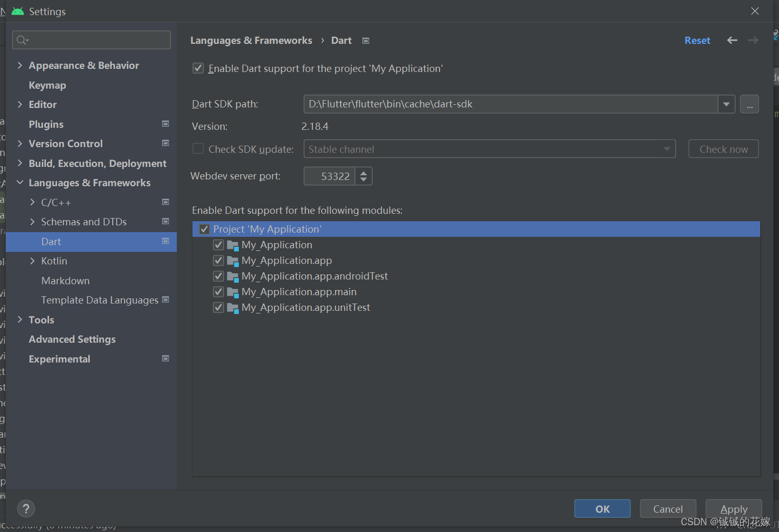The width and height of the screenshot is (779, 532).
Task: Increase Webdev server port with up arrow
Action: click(x=363, y=172)
